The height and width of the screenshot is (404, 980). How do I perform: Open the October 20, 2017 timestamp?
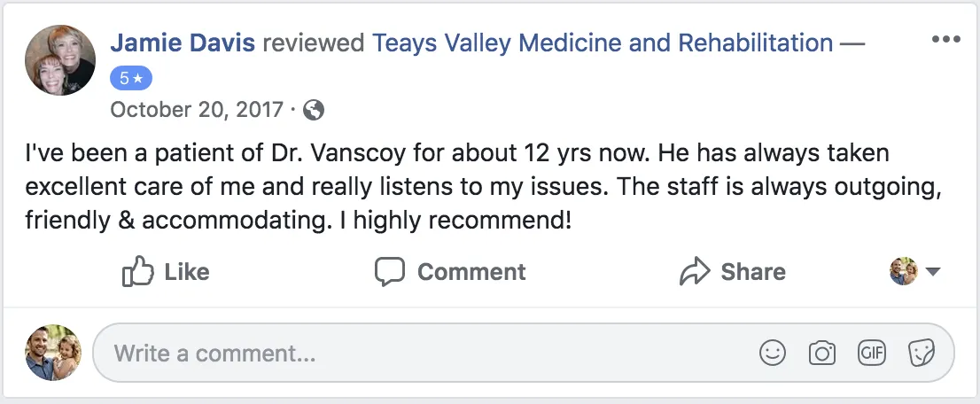[x=196, y=110]
